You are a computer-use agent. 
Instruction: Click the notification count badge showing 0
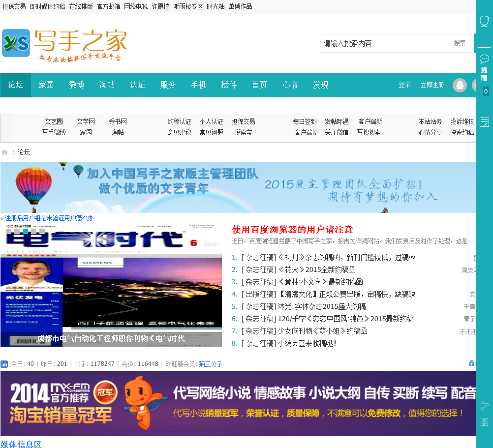coord(486,91)
